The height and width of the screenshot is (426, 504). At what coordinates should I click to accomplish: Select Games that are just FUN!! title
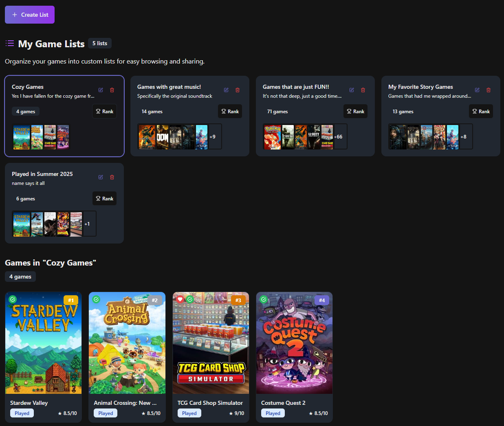[x=296, y=87]
